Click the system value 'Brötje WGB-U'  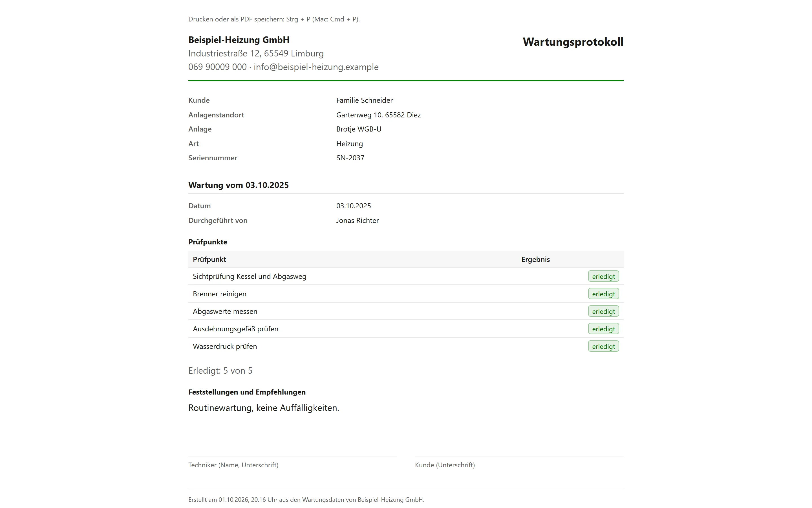point(359,129)
